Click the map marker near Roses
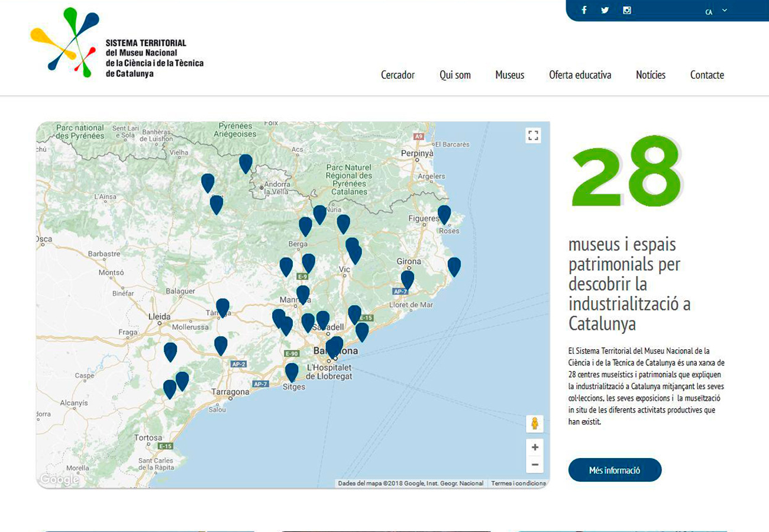The height and width of the screenshot is (532, 769). [444, 214]
